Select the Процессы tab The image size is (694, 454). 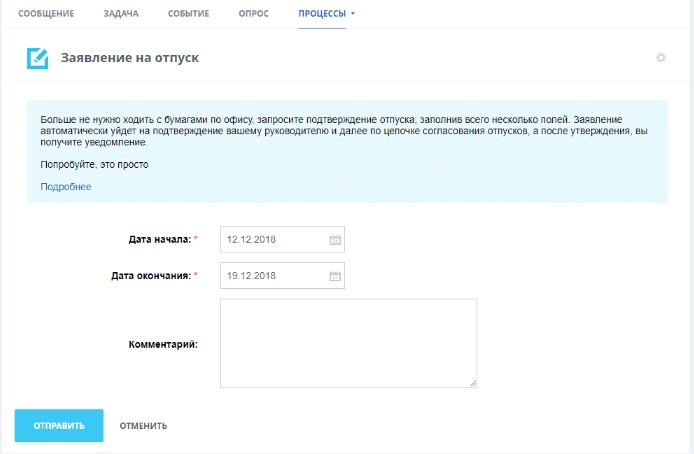pyautogui.click(x=322, y=14)
